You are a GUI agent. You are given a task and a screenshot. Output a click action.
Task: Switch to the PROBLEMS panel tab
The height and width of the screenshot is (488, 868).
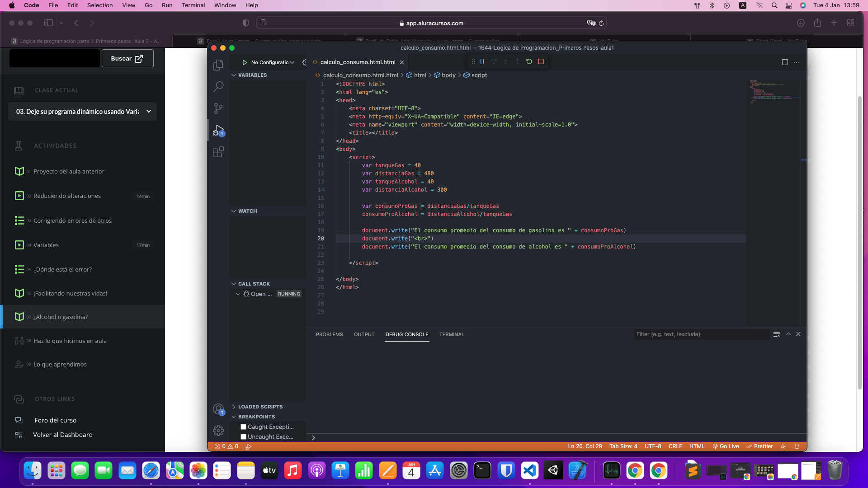pos(329,334)
